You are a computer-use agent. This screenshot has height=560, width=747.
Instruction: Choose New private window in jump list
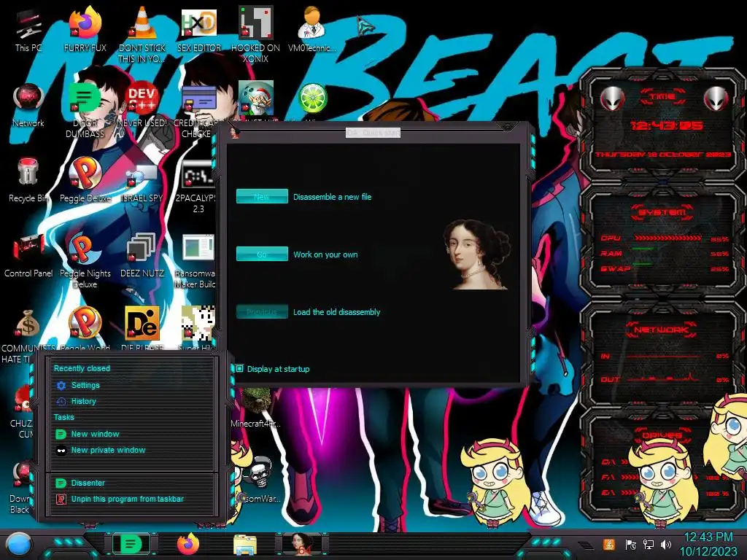[108, 449]
